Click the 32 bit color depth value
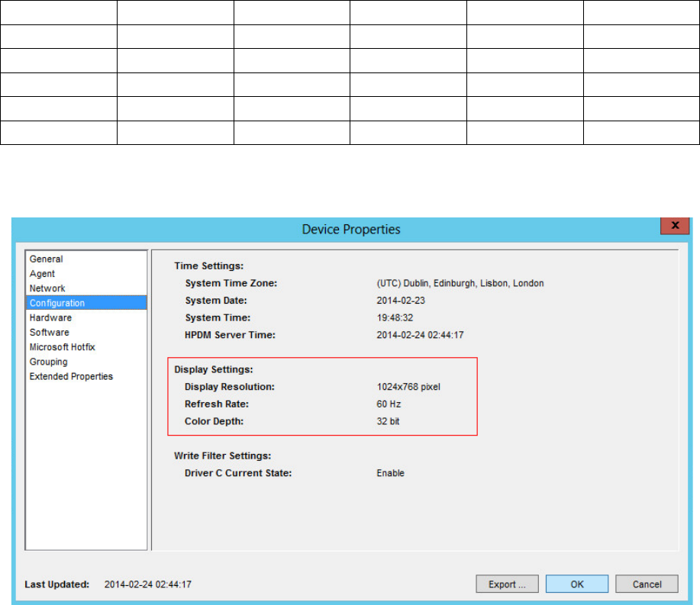This screenshot has width=700, height=605. (x=388, y=421)
